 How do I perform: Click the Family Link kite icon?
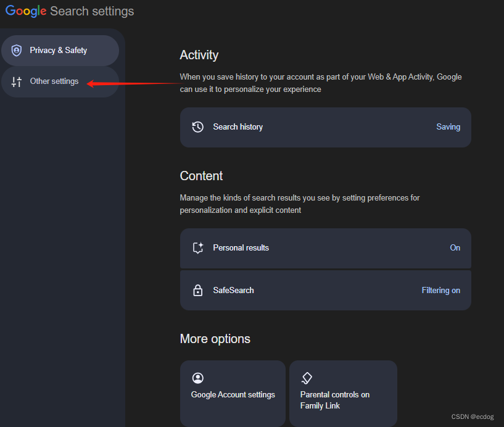click(307, 378)
